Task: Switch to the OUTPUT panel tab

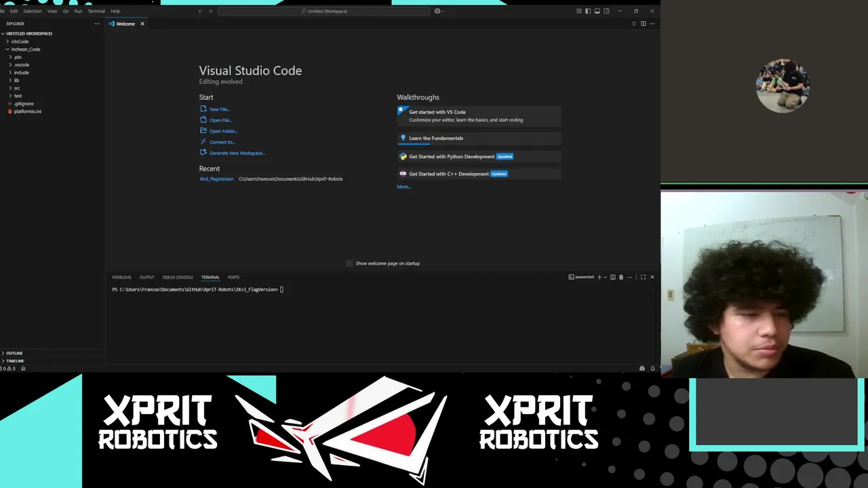Action: coord(147,277)
